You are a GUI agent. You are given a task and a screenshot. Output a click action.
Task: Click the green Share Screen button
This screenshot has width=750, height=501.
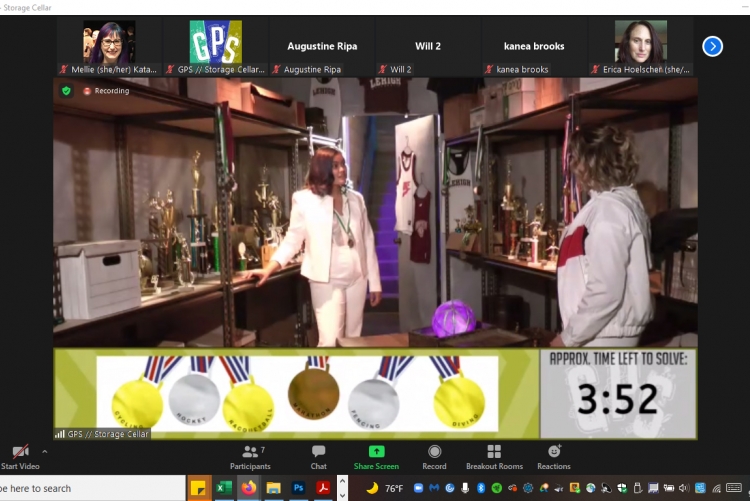(x=376, y=457)
